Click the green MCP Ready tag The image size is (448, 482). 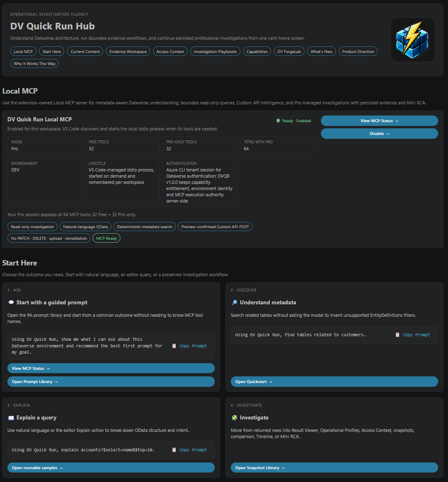pyautogui.click(x=107, y=238)
